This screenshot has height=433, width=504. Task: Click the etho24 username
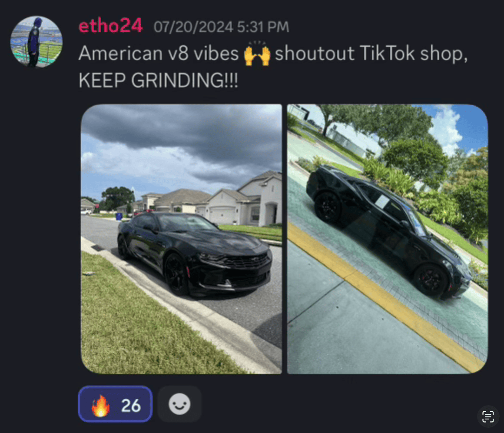[x=110, y=26]
